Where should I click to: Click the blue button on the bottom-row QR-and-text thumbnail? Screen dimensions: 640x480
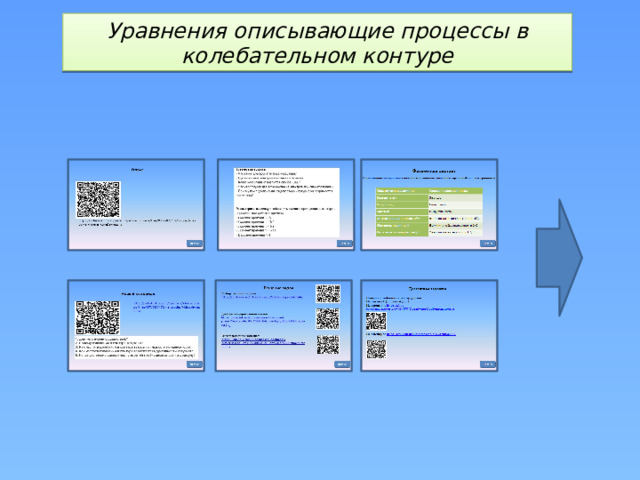pyautogui.click(x=195, y=364)
